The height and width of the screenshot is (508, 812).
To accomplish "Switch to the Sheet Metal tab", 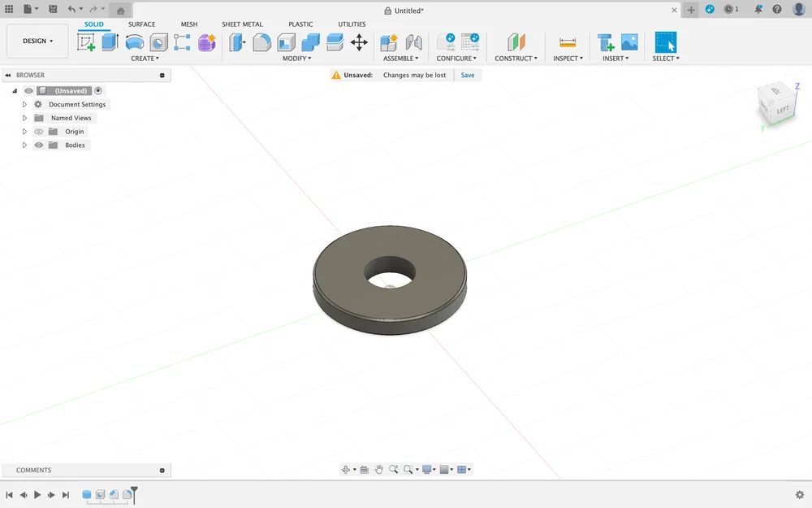I will pyautogui.click(x=242, y=24).
